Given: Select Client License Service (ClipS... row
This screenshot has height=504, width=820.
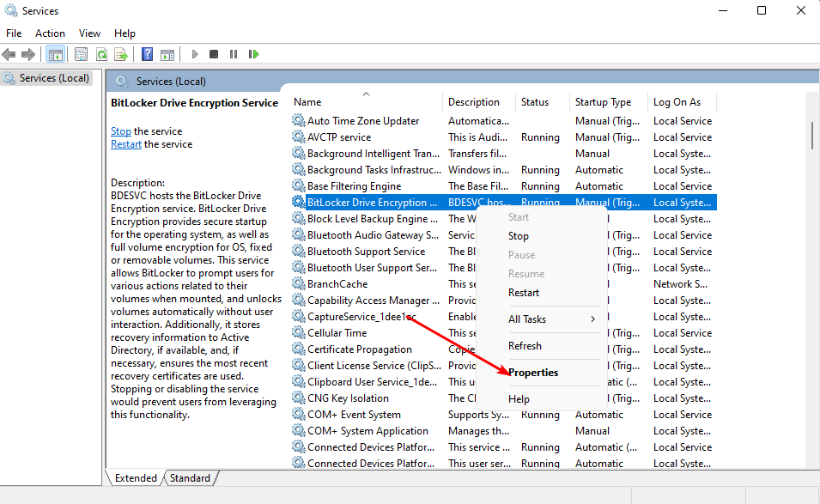Looking at the screenshot, I should point(374,366).
